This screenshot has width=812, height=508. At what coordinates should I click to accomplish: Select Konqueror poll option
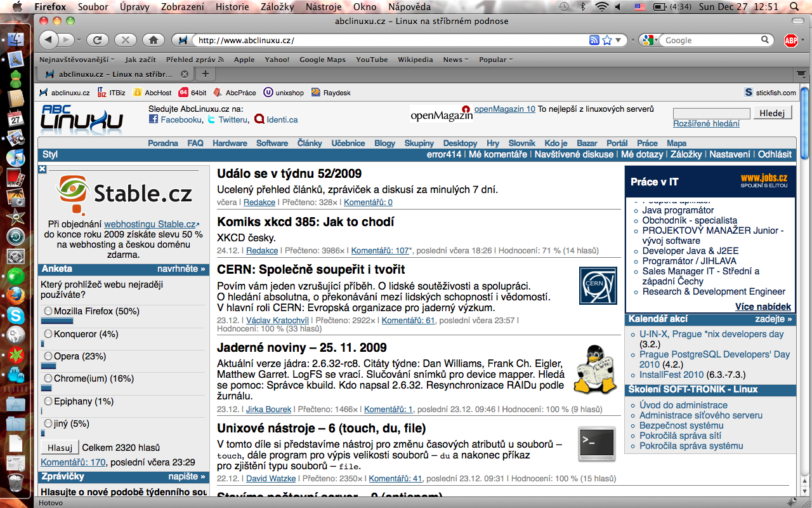pos(48,334)
